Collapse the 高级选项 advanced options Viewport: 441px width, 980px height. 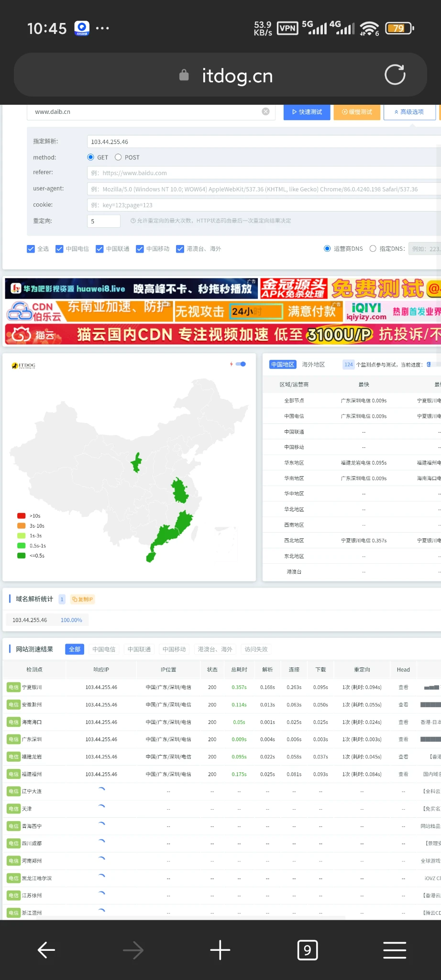pos(409,112)
